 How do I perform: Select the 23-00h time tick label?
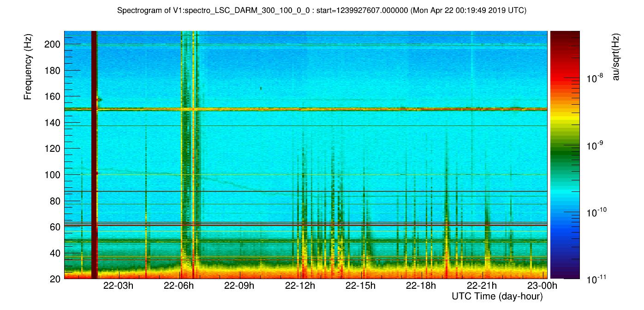pos(542,286)
